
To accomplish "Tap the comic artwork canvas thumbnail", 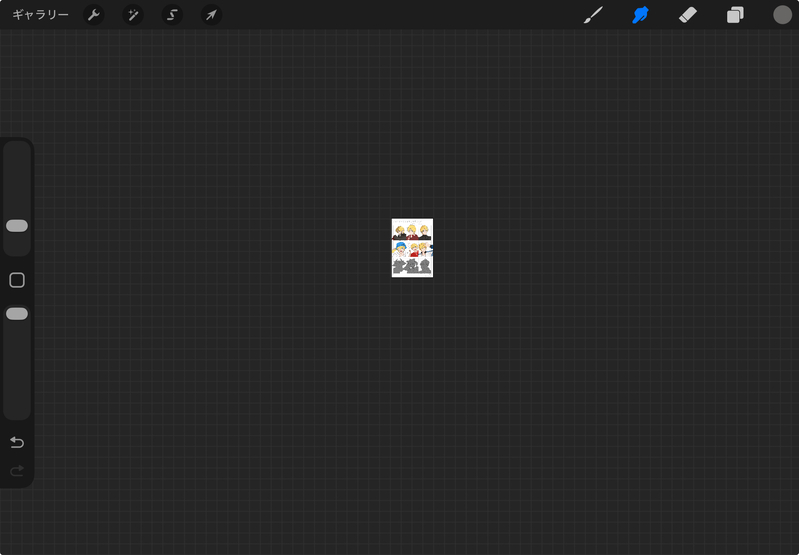I will point(412,248).
